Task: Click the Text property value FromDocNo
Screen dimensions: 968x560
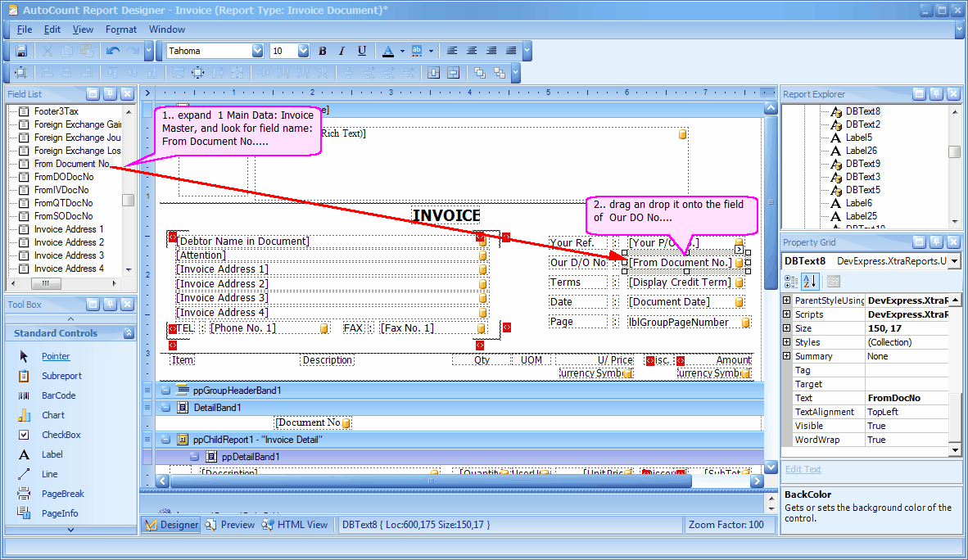Action: (907, 398)
